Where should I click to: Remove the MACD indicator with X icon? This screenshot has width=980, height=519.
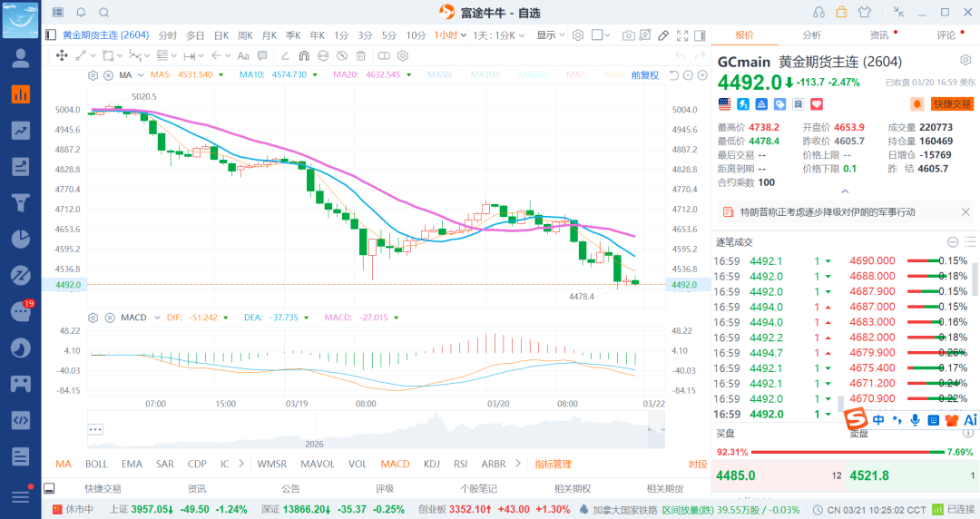coord(110,318)
